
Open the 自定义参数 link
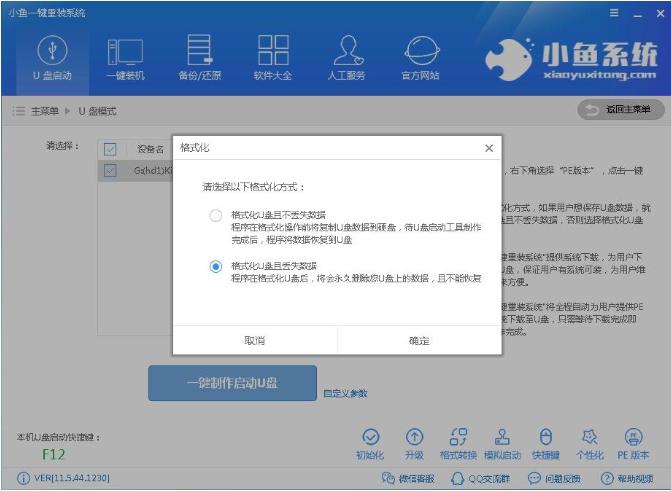click(345, 393)
